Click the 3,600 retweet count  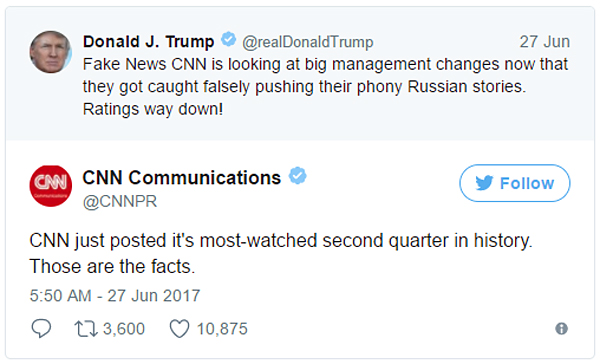click(124, 329)
